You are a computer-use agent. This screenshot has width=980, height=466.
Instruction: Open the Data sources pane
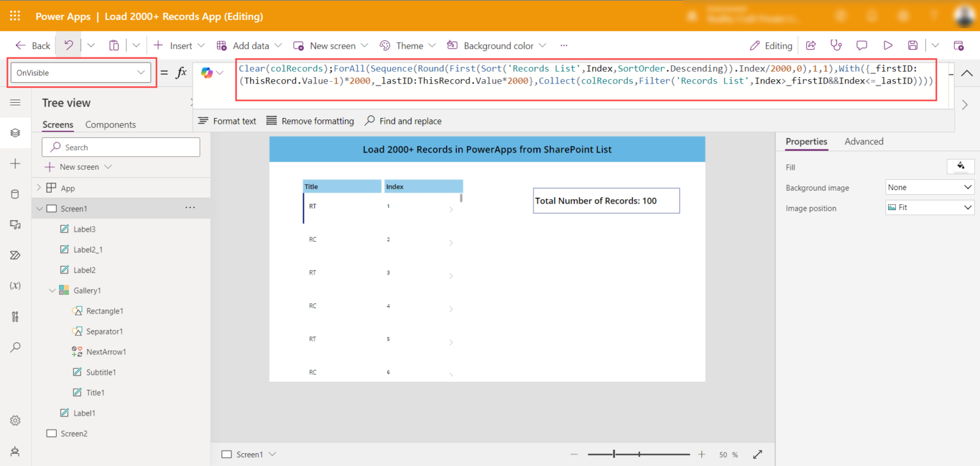[15, 194]
